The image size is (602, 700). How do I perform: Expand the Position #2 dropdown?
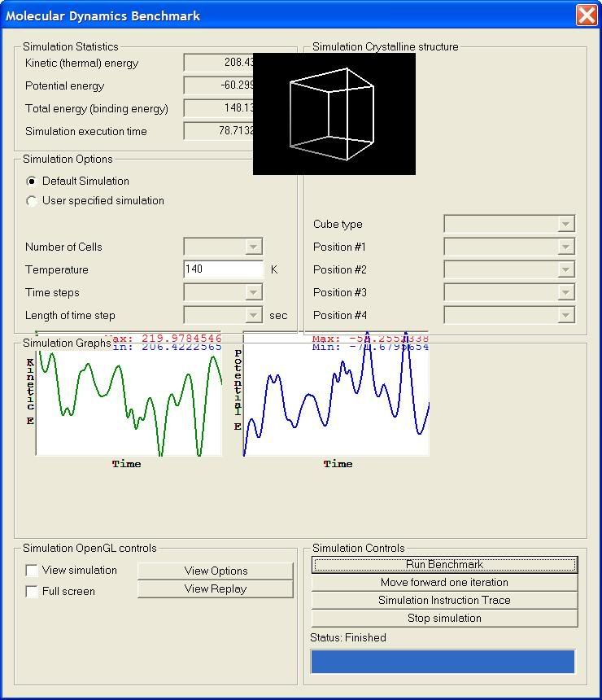click(509, 269)
